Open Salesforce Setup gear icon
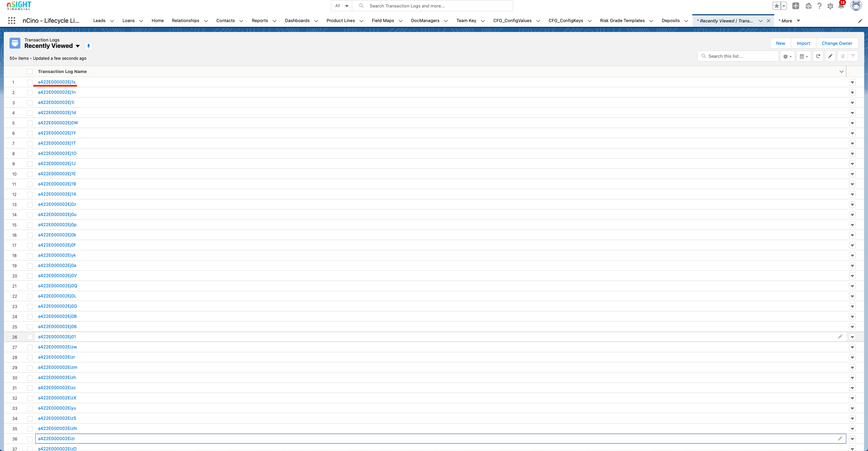Image resolution: width=868 pixels, height=451 pixels. click(830, 6)
